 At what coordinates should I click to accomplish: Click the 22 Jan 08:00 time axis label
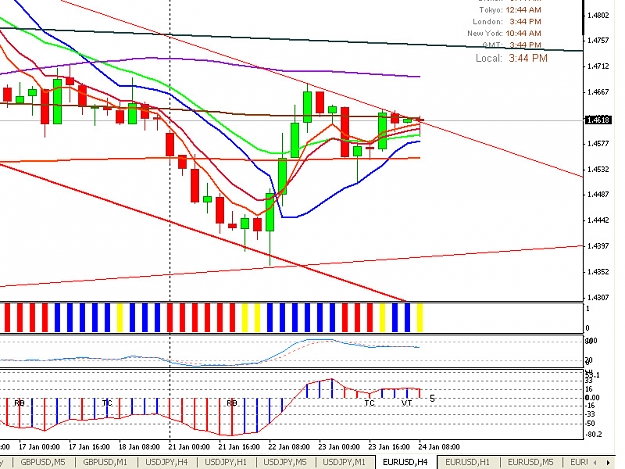[x=289, y=447]
